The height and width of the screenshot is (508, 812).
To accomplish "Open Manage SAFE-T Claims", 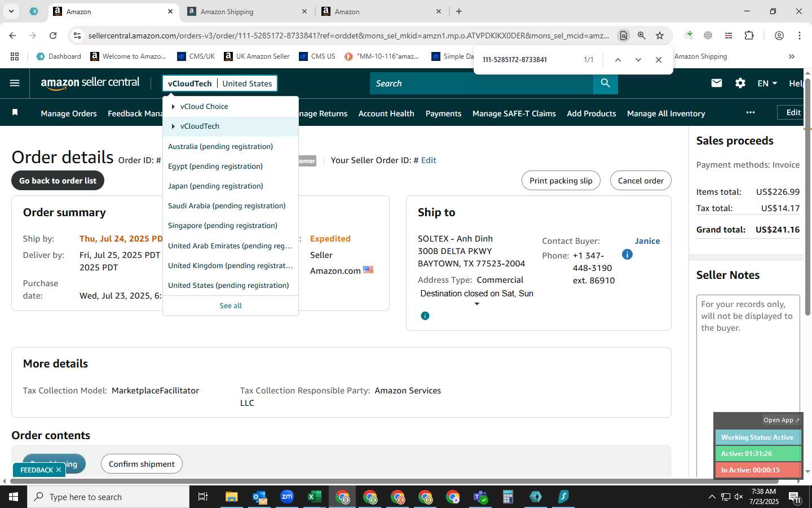I will (x=514, y=113).
